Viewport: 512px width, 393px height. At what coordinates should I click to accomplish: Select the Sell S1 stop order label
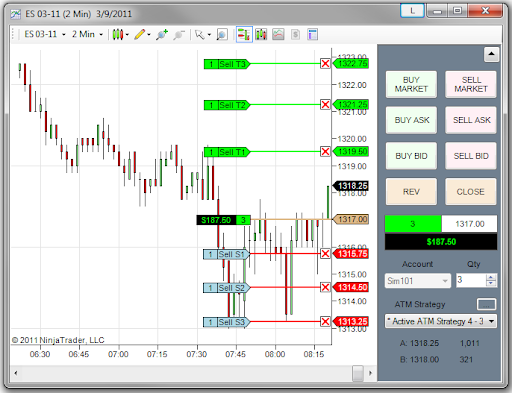(227, 254)
